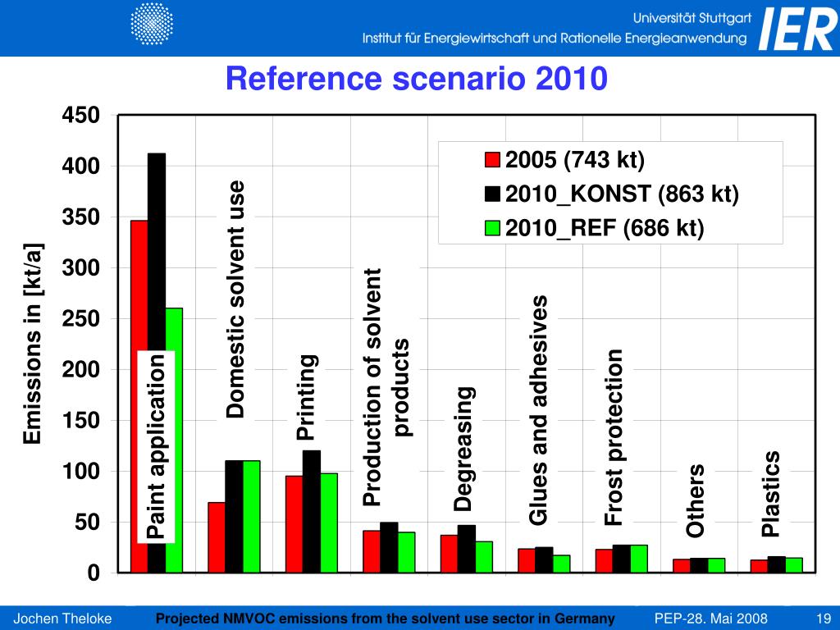The image size is (840, 630).
Task: Click 'Projected NMVOC emissions from the solvent use' footer
Action: (386, 619)
